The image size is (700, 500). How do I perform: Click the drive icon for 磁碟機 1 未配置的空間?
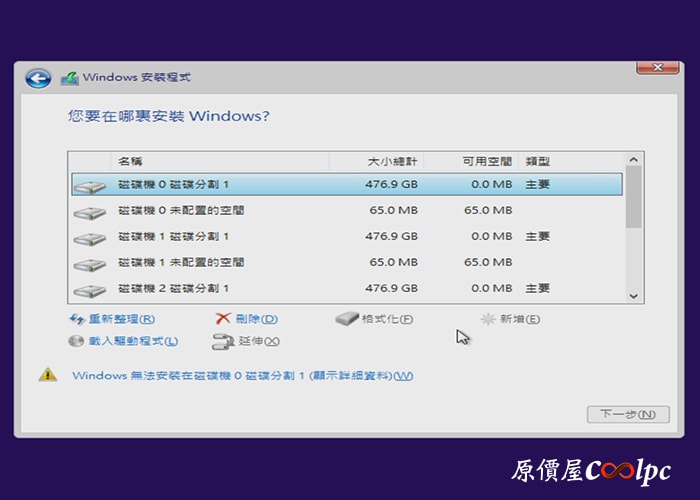click(x=90, y=265)
